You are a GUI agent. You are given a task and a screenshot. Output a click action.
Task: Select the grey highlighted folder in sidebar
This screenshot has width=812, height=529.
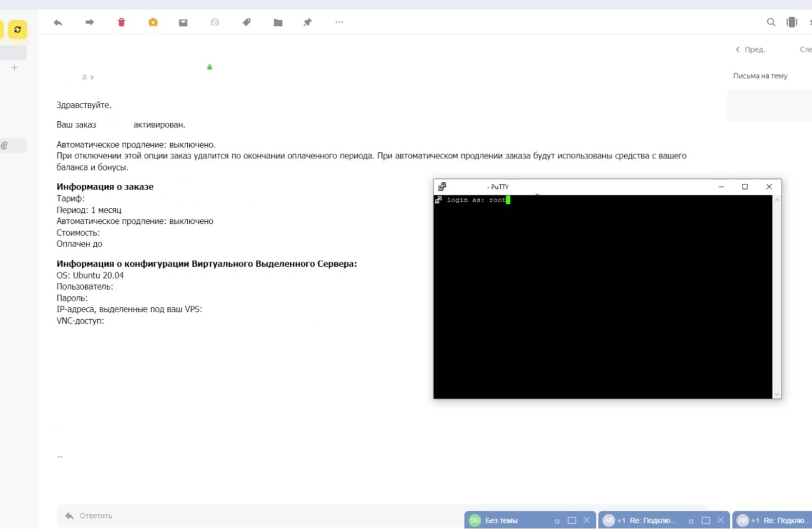(13, 52)
